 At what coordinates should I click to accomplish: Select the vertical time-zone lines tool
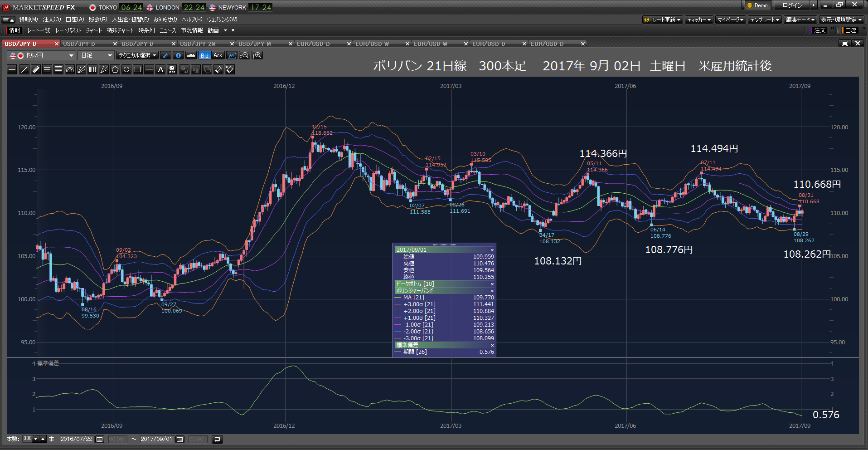point(92,69)
